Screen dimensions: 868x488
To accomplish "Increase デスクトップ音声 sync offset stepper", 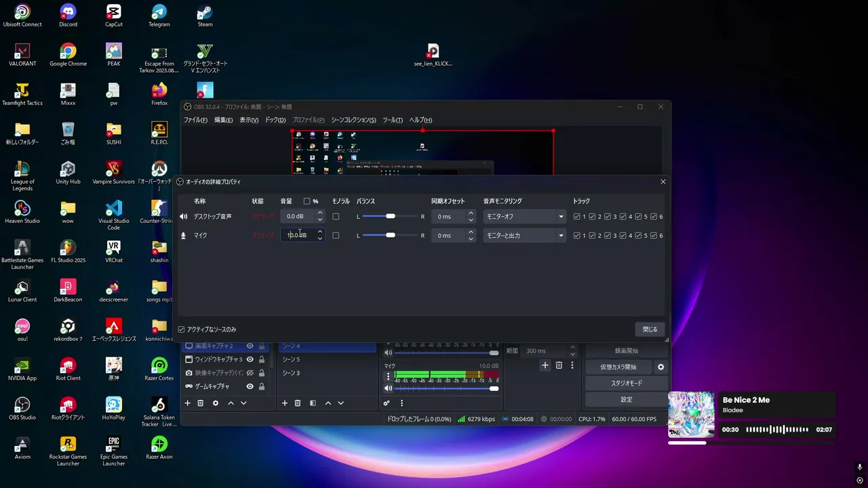I will pos(471,213).
